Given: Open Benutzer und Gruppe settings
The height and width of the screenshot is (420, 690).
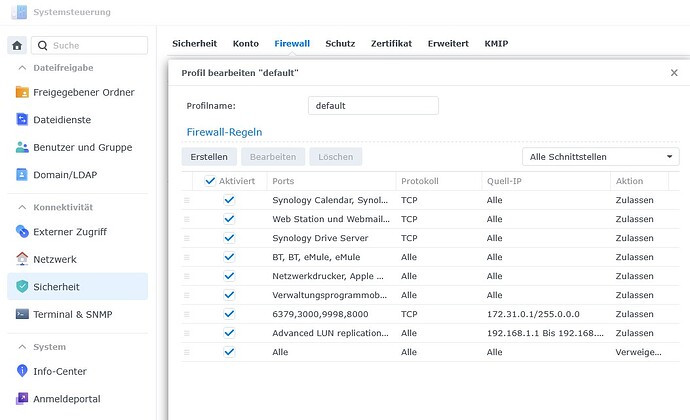Looking at the screenshot, I should tap(81, 147).
